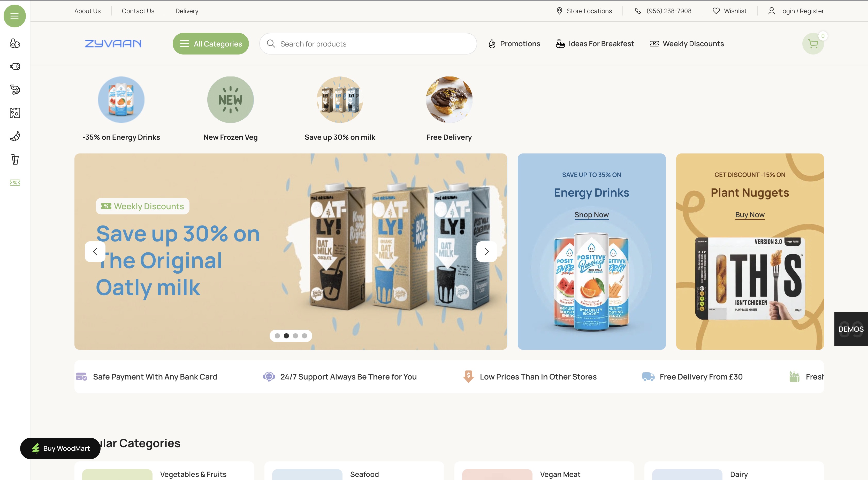Image resolution: width=868 pixels, height=480 pixels.
Task: Click the Search for products field
Action: [x=368, y=44]
